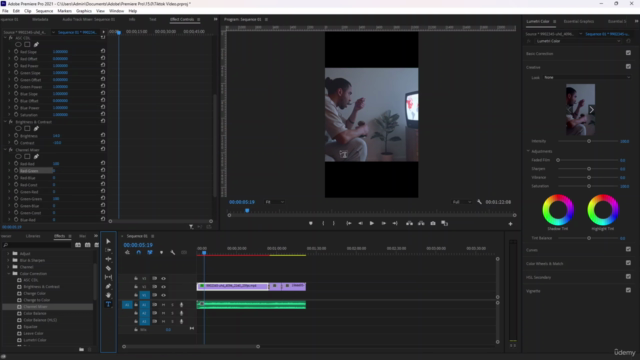
Task: Create ellipse mask for ASC CDL
Action: (x=18, y=44)
